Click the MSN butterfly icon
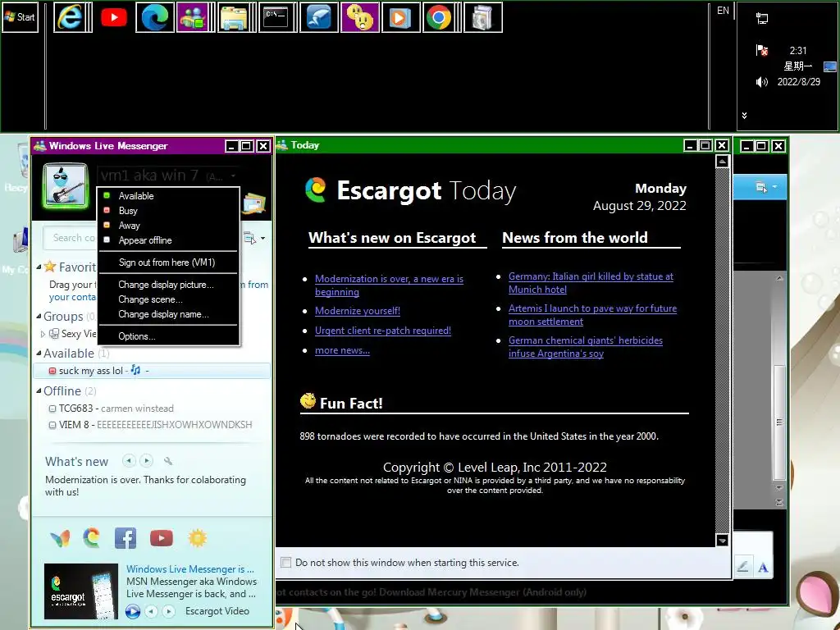This screenshot has width=840, height=630. (x=60, y=538)
